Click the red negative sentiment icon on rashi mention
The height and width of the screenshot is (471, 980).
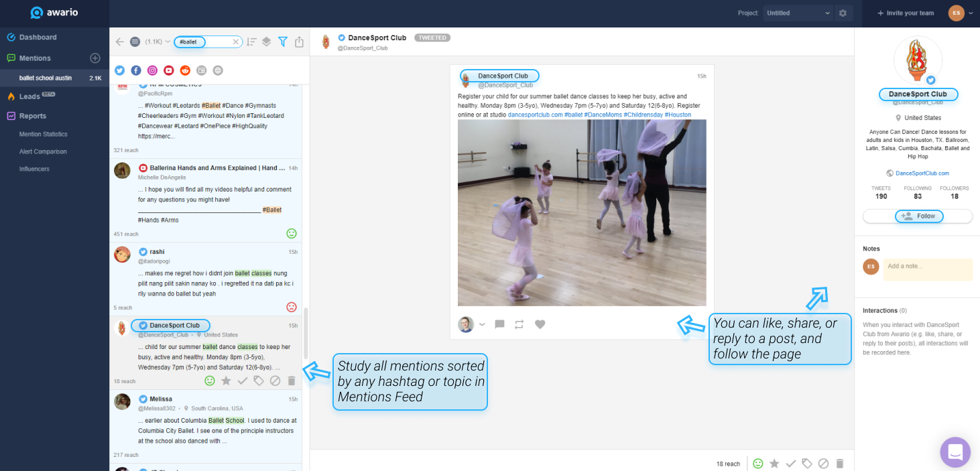tap(291, 307)
